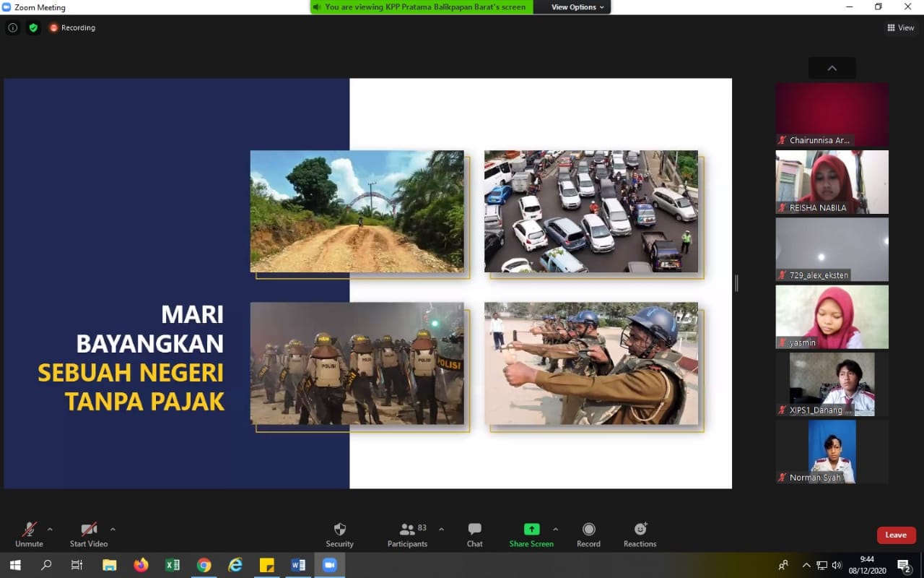Click the green Share Screen icon

[531, 530]
